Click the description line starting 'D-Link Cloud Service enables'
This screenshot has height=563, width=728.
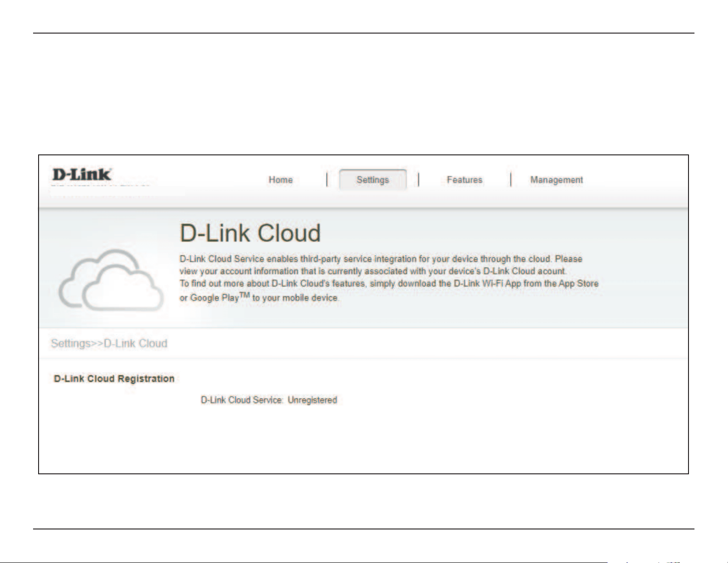(381, 259)
